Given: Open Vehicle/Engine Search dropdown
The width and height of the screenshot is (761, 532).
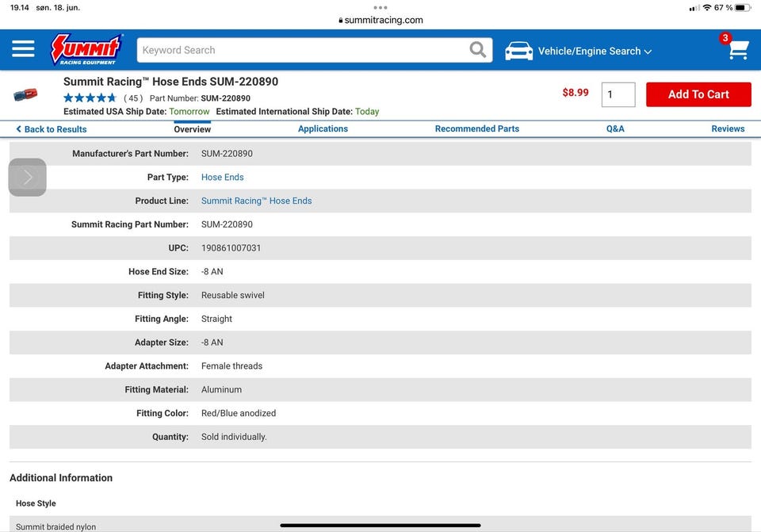Looking at the screenshot, I should pyautogui.click(x=595, y=51).
